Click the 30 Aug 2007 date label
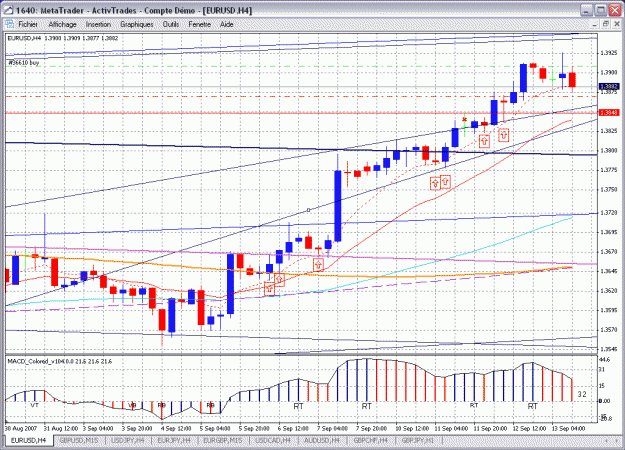625x450 pixels. 21,428
